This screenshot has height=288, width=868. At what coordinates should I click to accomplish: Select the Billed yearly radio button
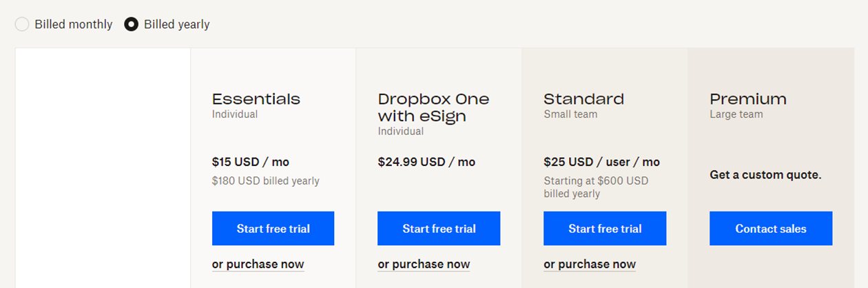pos(131,24)
